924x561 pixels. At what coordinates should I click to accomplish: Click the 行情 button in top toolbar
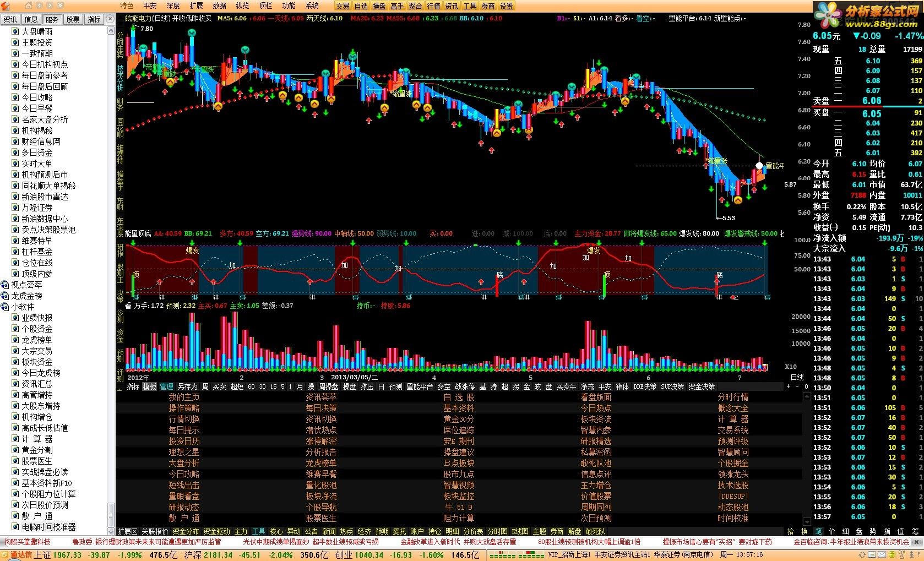433,6
